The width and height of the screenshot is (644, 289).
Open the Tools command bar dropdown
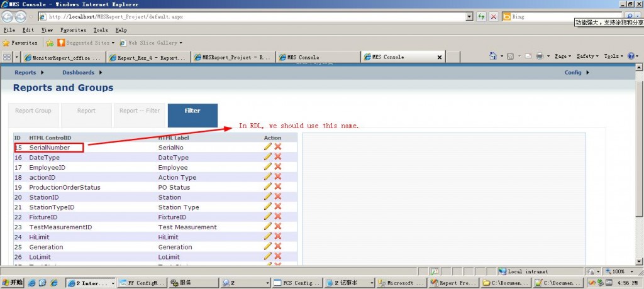point(614,57)
